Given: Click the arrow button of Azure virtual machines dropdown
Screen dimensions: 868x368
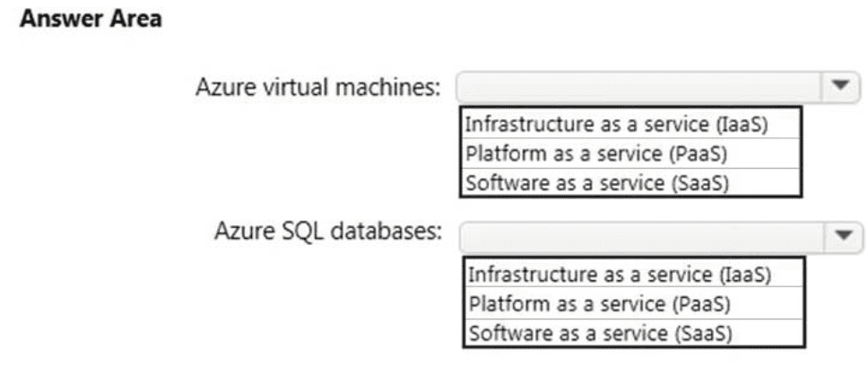Looking at the screenshot, I should point(840,86).
